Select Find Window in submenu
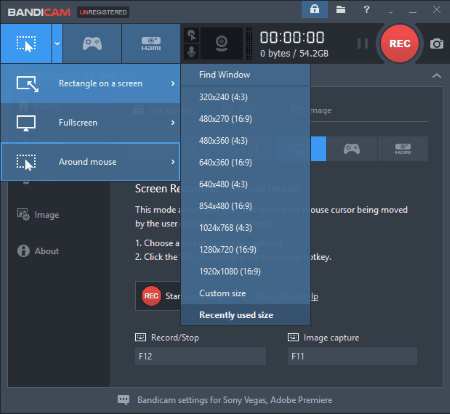 tap(245, 75)
